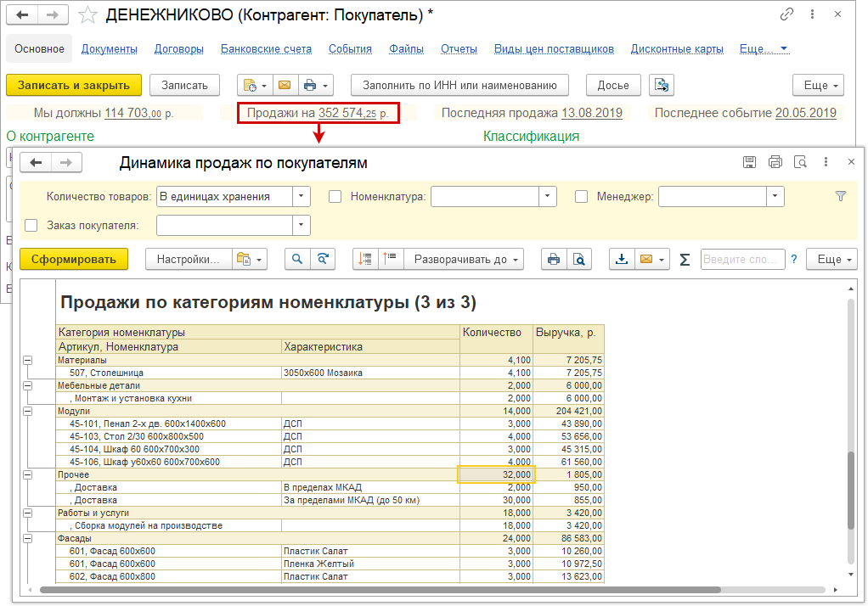Collapse the Модули group in the report

27,411
